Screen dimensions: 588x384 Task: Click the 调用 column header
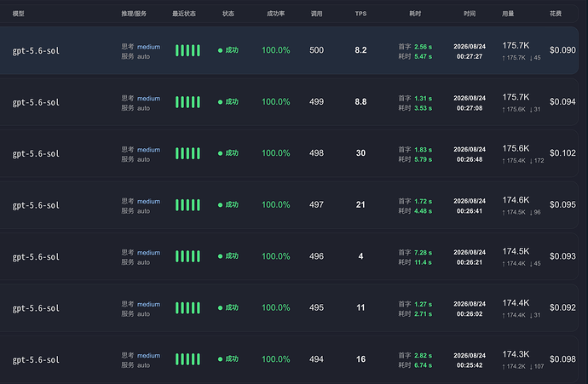316,14
